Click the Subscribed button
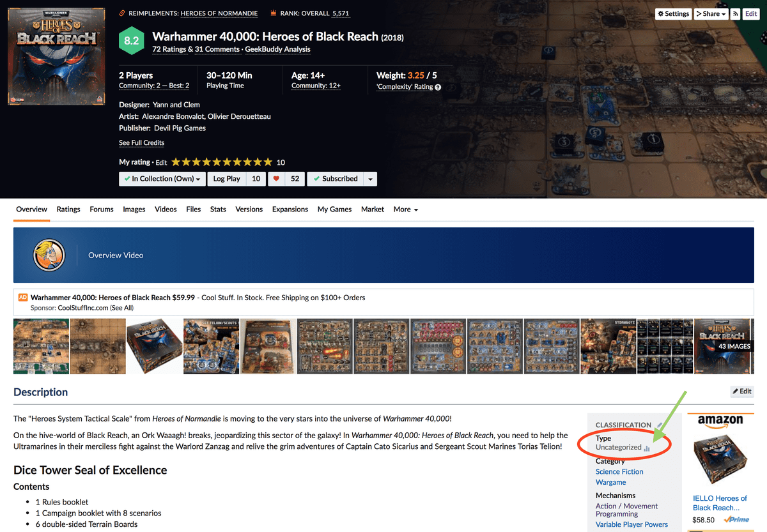767x532 pixels. pos(336,179)
